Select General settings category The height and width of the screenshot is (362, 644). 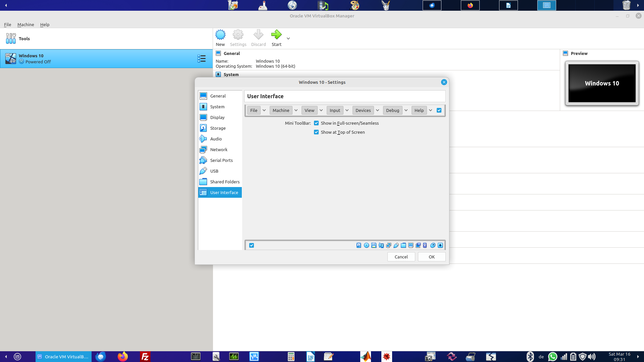[220, 96]
